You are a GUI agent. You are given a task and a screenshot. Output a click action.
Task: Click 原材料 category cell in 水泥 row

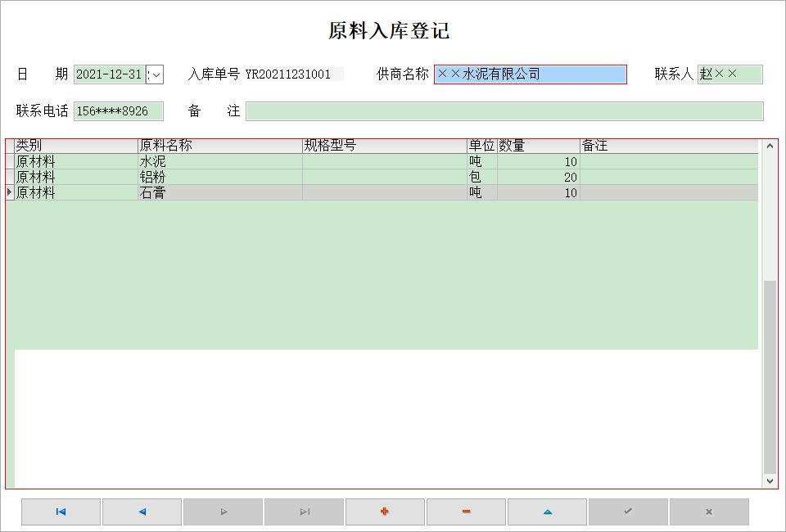[x=76, y=161]
